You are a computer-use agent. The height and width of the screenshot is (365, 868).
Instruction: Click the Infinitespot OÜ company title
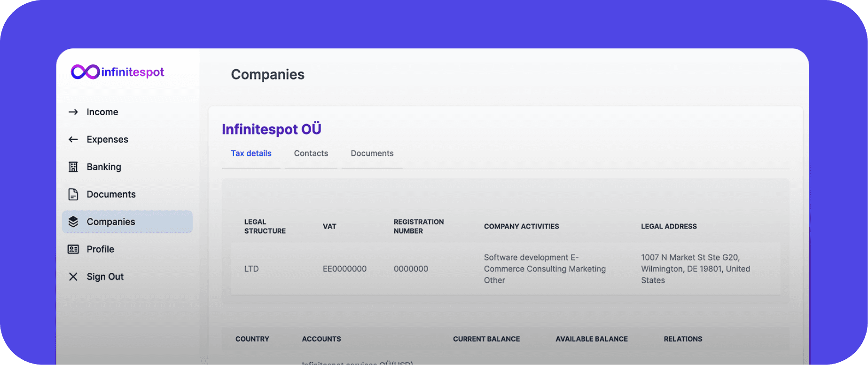(272, 129)
